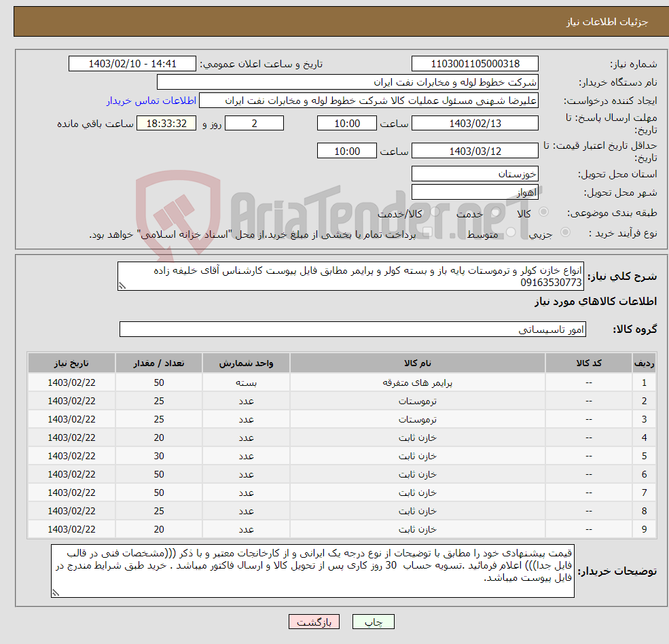Screen dimensions: 669x644
Task: Click the delivery city field اهواز
Action: click(x=475, y=192)
